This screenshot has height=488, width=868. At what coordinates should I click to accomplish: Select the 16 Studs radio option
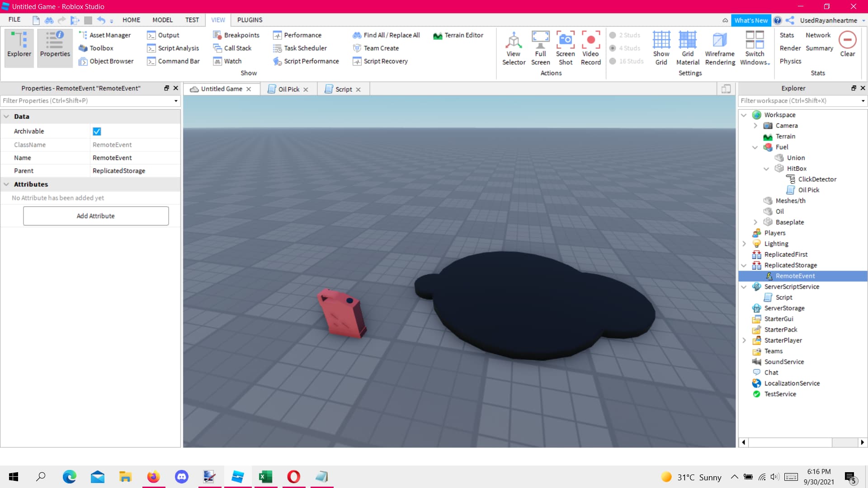coord(613,61)
